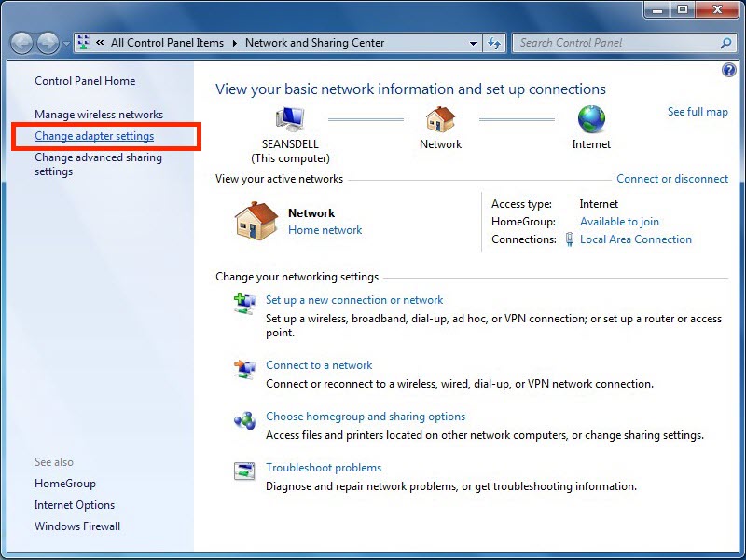Click the SEANSDELL computer icon
746x560 pixels.
[x=290, y=119]
